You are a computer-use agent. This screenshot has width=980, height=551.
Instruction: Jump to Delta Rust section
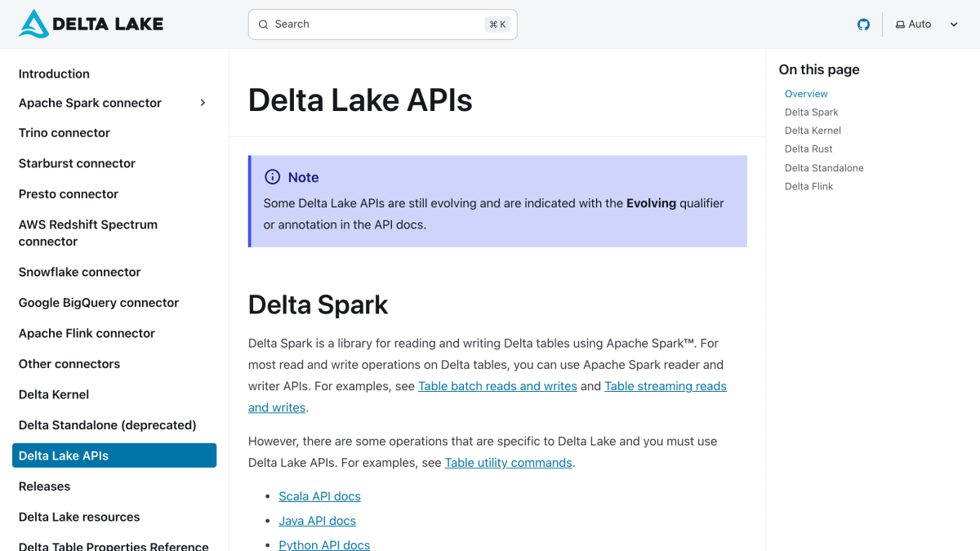coord(808,149)
